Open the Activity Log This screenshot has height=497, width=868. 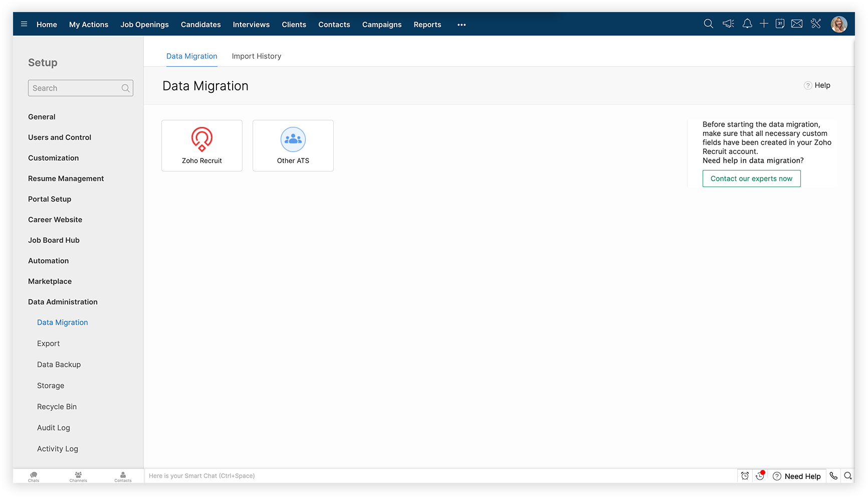pos(58,449)
